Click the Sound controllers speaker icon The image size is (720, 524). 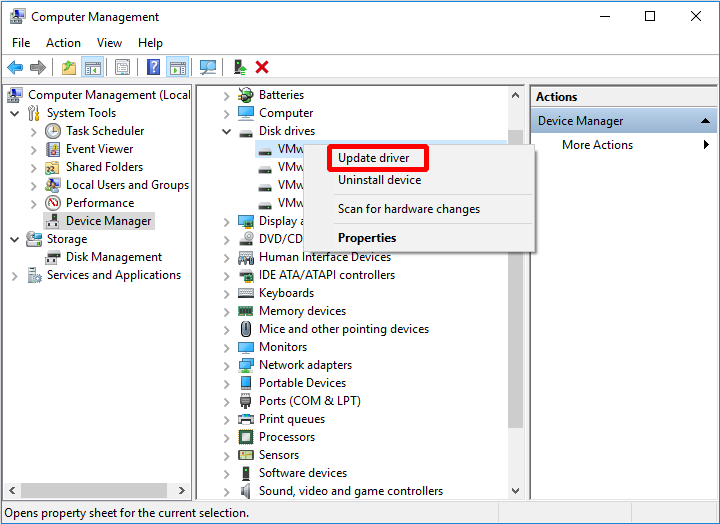pyautogui.click(x=246, y=491)
